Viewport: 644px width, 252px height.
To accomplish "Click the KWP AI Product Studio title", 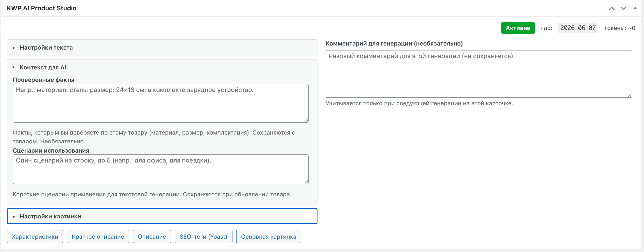I will 41,8.
